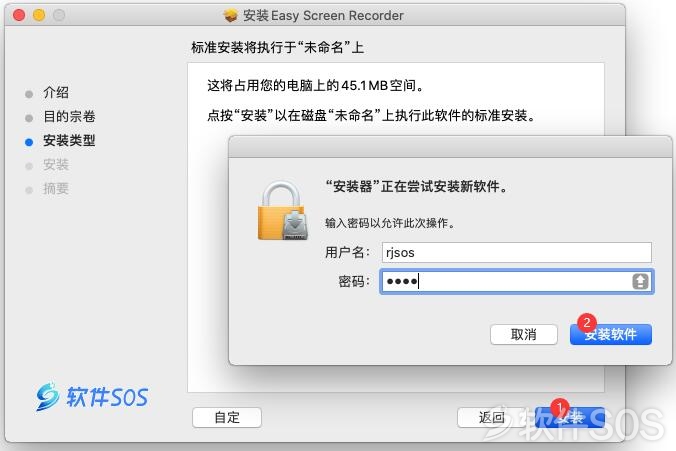The height and width of the screenshot is (451, 676).
Task: Select the 摘要 step in sidebar
Action: 56,189
